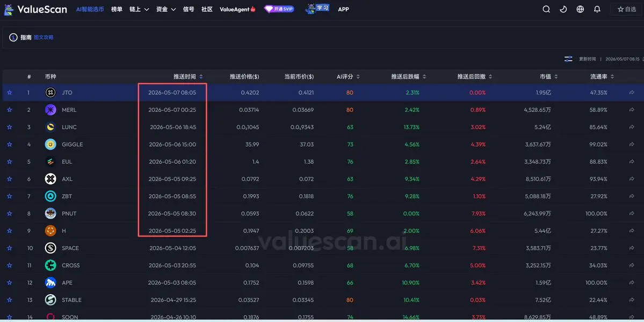Click push time 2026-05-04 12:05
644x322 pixels.
point(172,248)
